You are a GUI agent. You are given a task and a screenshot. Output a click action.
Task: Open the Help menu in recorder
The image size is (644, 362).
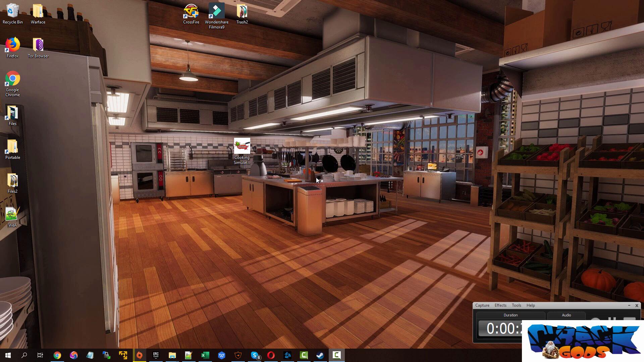530,305
